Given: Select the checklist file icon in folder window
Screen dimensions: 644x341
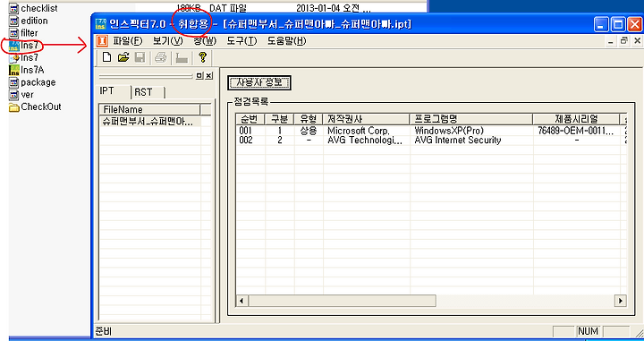Looking at the screenshot, I should click(14, 8).
